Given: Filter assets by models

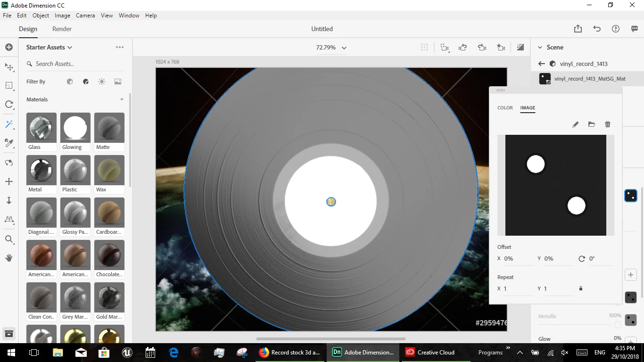Looking at the screenshot, I should [x=70, y=82].
